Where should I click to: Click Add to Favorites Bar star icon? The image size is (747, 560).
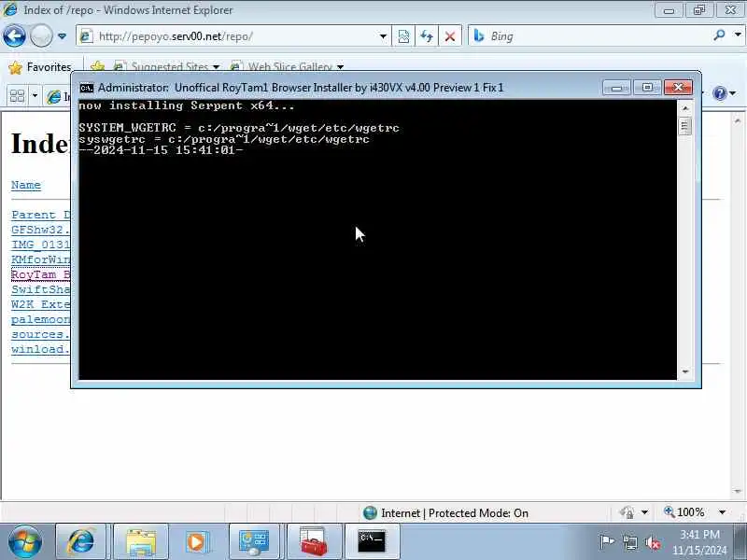point(97,66)
